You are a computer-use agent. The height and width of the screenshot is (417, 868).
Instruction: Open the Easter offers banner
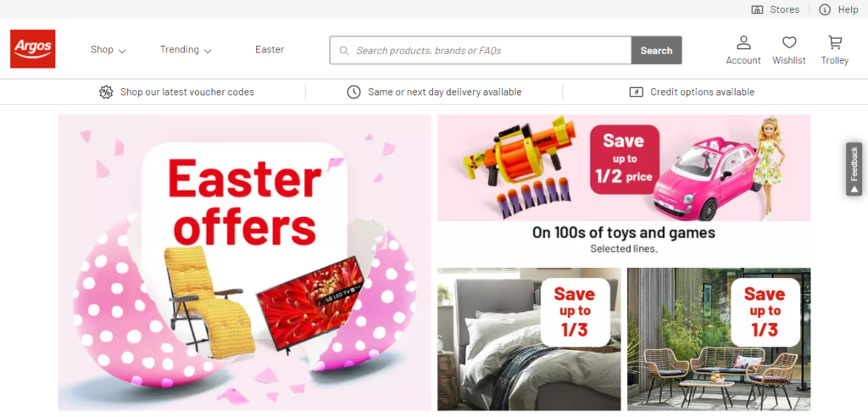[x=244, y=263]
